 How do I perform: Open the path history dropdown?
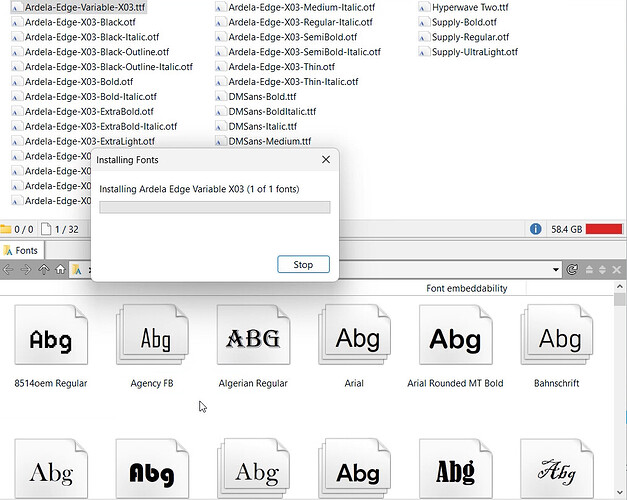[555, 270]
